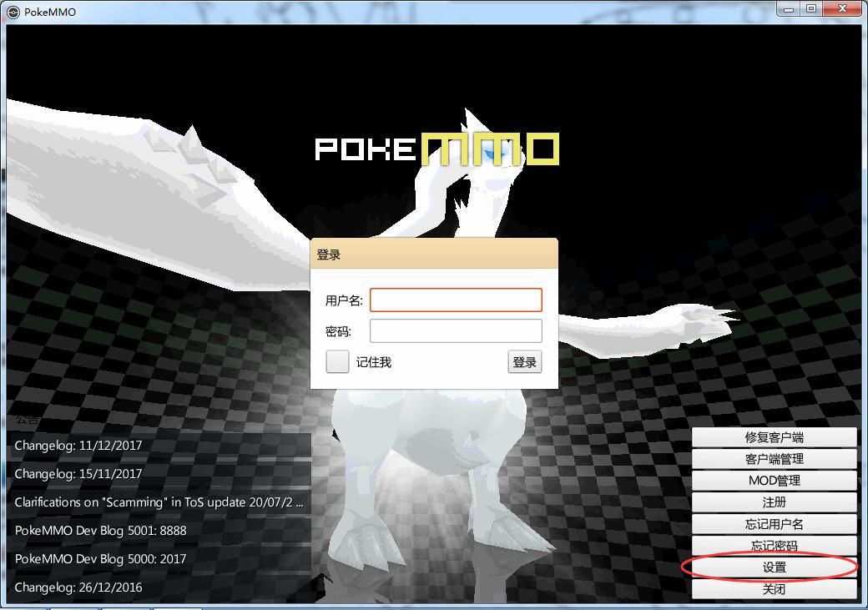Open PokeMMO Dev Blog 5001: 8888
Screen dimensions: 868x610
pyautogui.click(x=100, y=530)
